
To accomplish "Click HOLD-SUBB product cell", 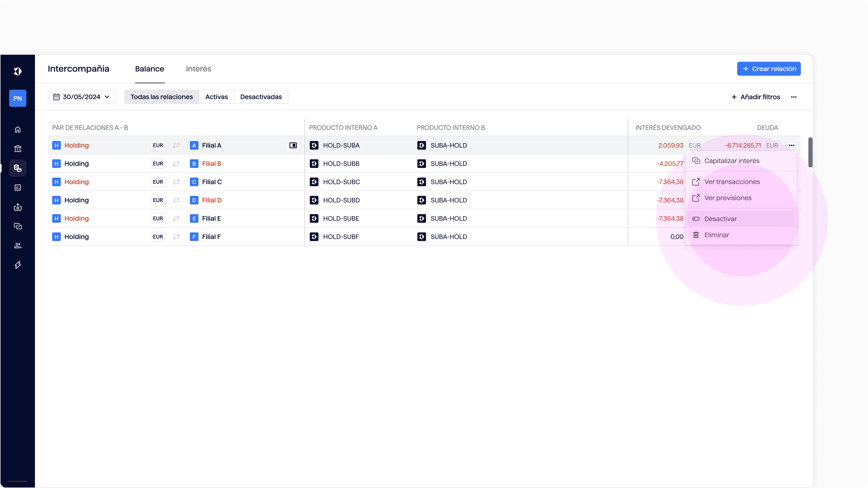I will [x=341, y=164].
